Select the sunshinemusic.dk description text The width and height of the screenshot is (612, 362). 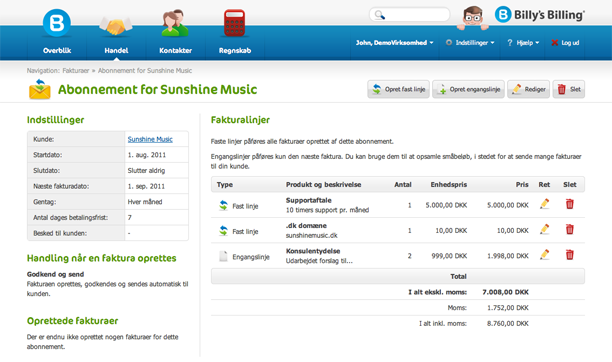click(x=311, y=235)
